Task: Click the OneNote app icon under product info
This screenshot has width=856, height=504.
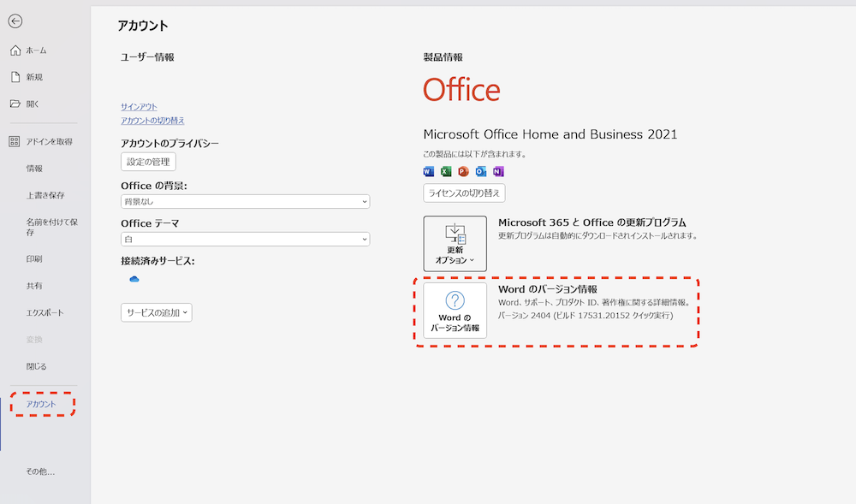Action: pyautogui.click(x=498, y=171)
